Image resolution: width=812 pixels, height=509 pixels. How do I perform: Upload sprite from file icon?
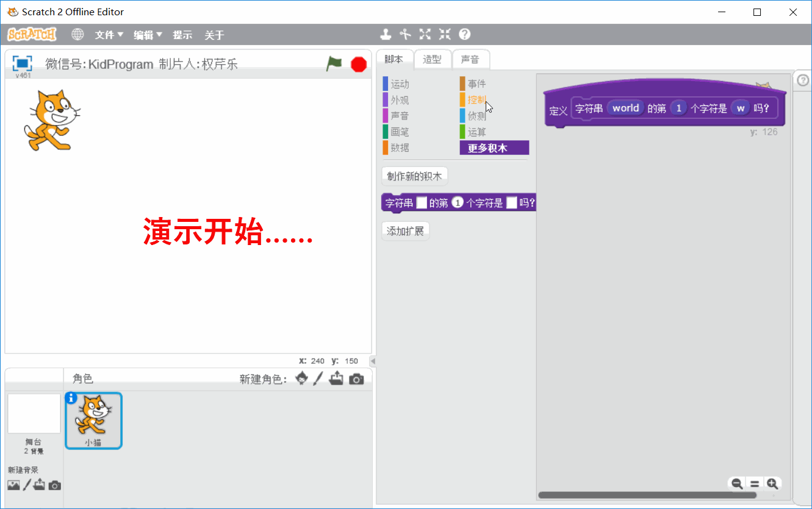(x=336, y=379)
